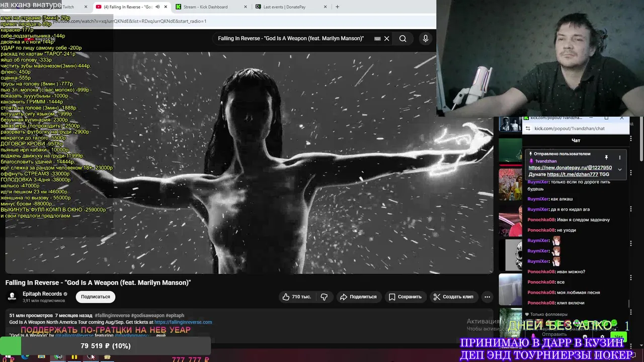This screenshot has height=362, width=644.
Task: Pause the God Is A Weapon video
Action: pos(249,162)
